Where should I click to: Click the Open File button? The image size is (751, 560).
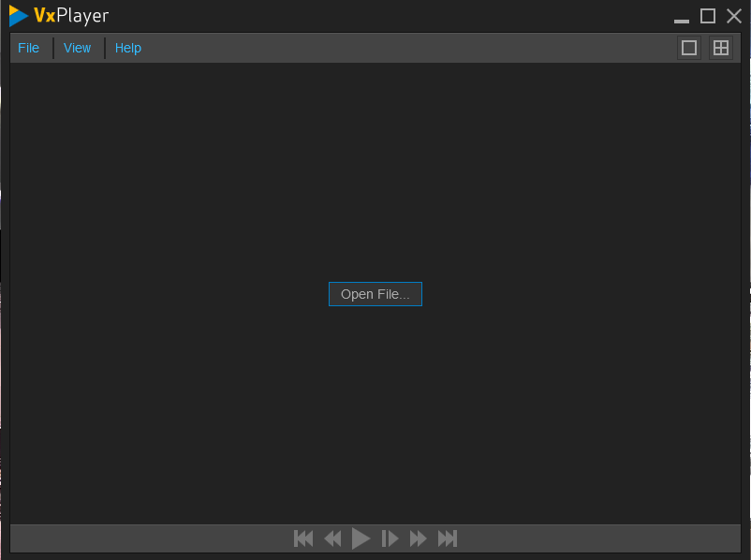click(x=375, y=293)
